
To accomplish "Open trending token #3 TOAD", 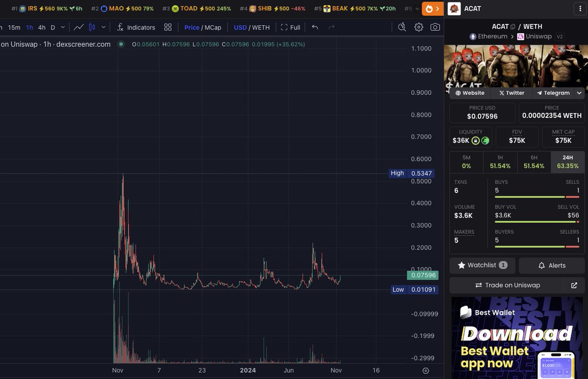I will [x=197, y=8].
